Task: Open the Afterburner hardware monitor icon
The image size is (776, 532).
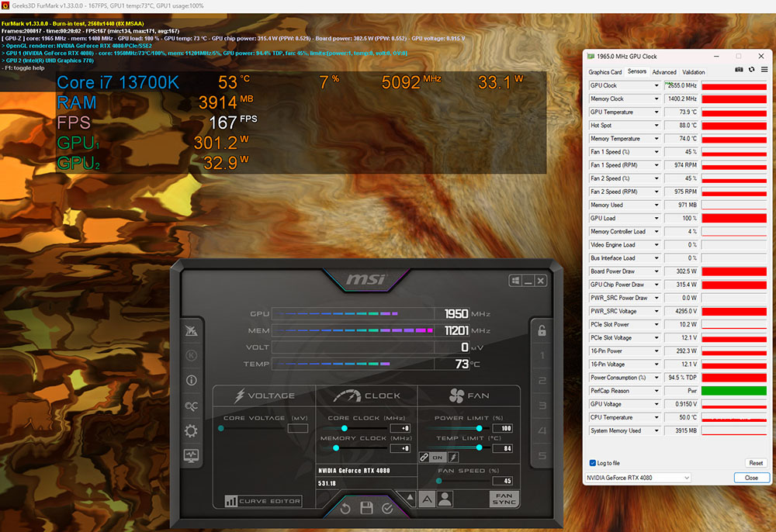Action: [191, 455]
